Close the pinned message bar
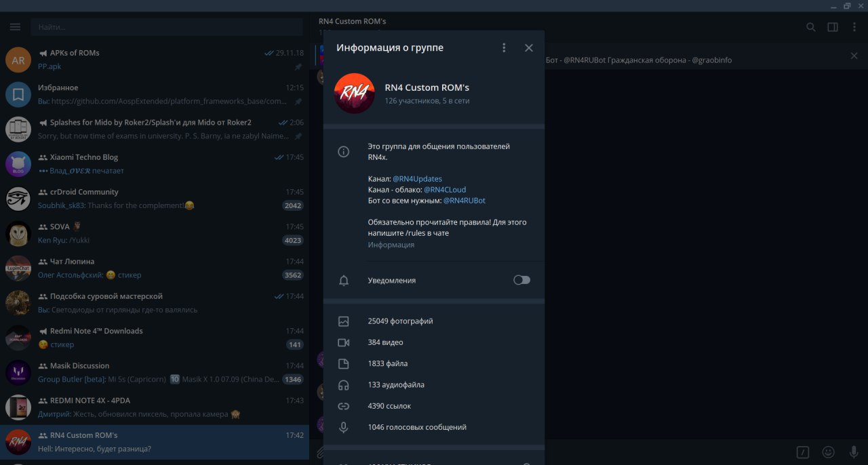 [854, 56]
